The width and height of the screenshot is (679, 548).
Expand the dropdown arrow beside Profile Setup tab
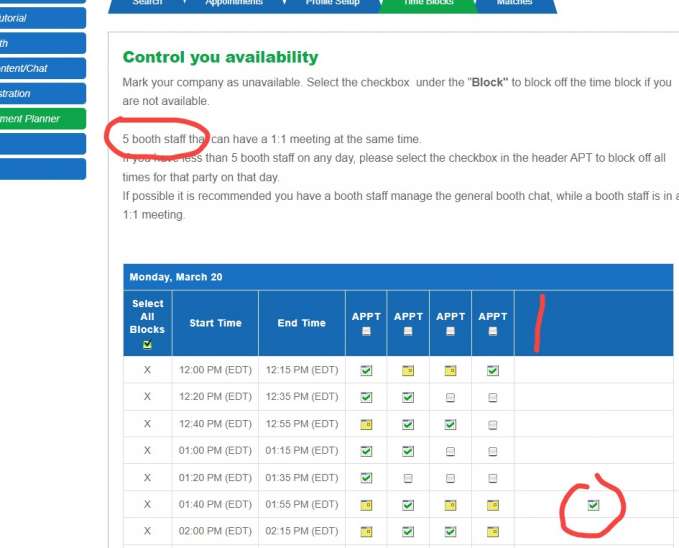tap(371, 3)
